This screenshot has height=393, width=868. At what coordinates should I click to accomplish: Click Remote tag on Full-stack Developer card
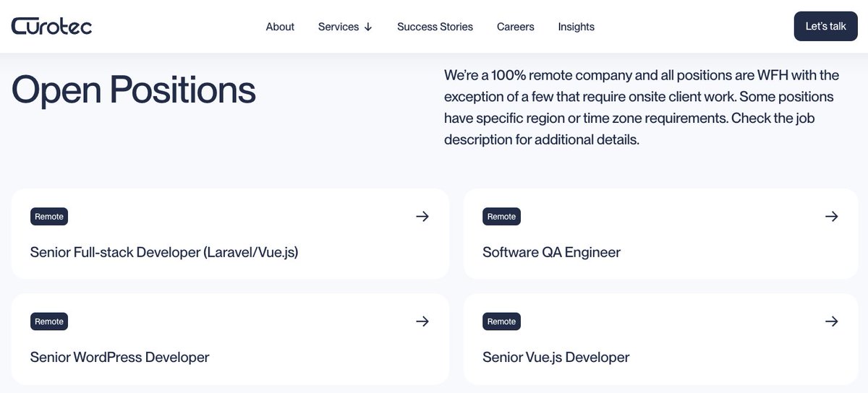[x=49, y=217]
